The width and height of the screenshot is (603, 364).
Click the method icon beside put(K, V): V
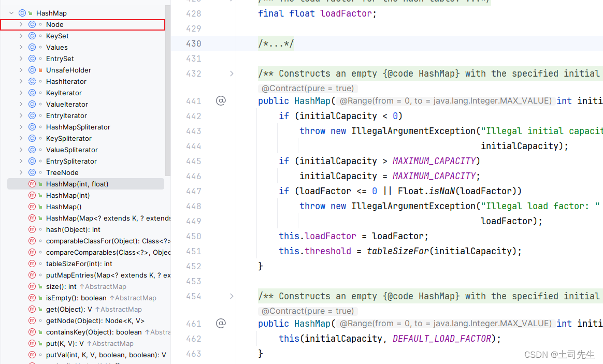[32, 344]
